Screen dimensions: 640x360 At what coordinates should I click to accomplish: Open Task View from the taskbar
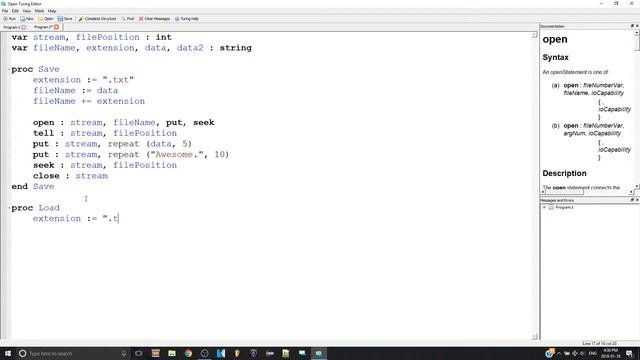[139, 353]
